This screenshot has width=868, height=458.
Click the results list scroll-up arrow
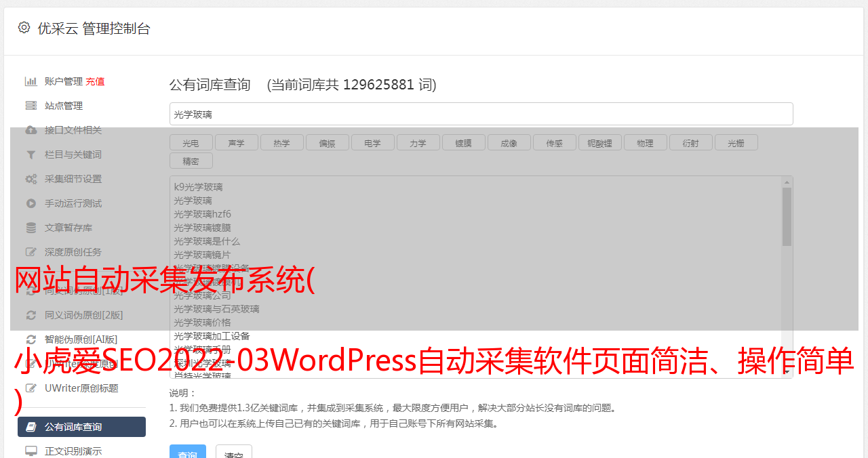pos(787,182)
